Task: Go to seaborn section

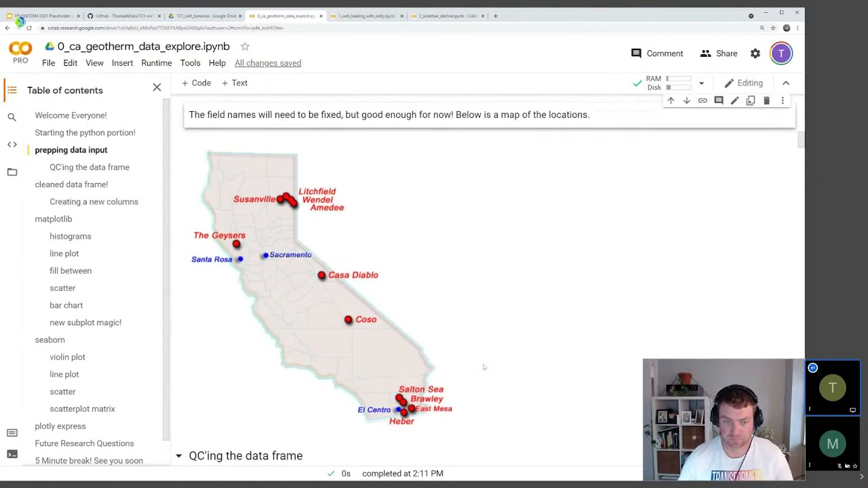Action: pyautogui.click(x=50, y=340)
